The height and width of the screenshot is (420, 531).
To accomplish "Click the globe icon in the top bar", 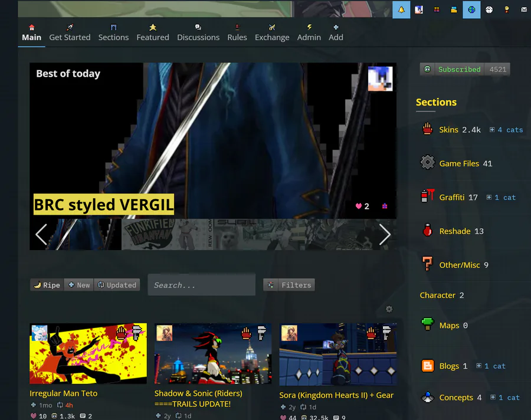I will click(471, 9).
